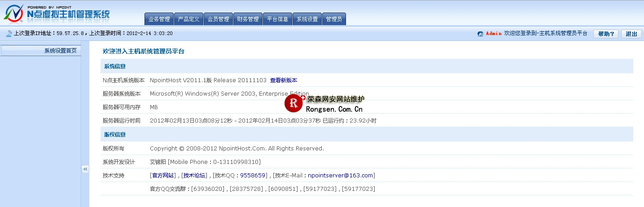Log out with the 退出 button
644x207 pixels.
631,34
